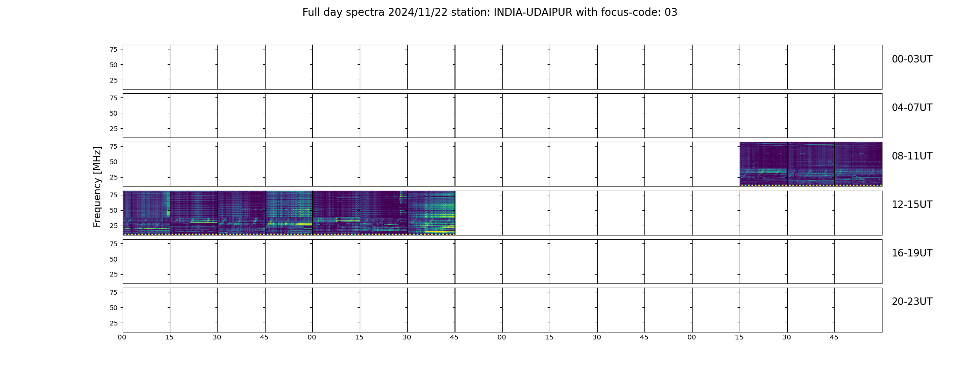Image resolution: width=980 pixels, height=373 pixels.
Task: Open the 12:45–13:00 spectrogram in the 12-15UT row
Action: tap(289, 213)
